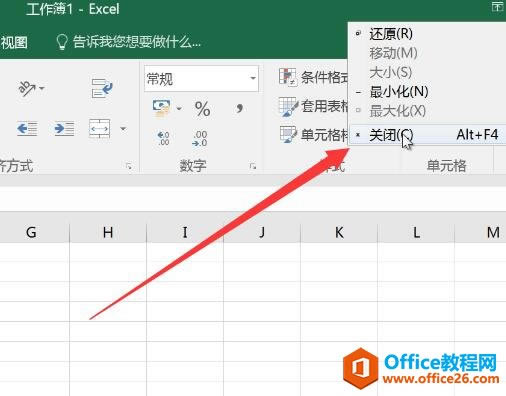Click the 工作簿1 - Excel title text
Image resolution: width=506 pixels, height=396 pixels.
point(73,9)
